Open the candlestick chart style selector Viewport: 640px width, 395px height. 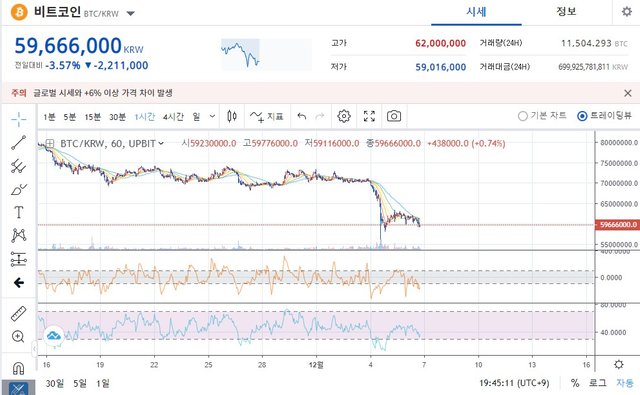pyautogui.click(x=232, y=116)
